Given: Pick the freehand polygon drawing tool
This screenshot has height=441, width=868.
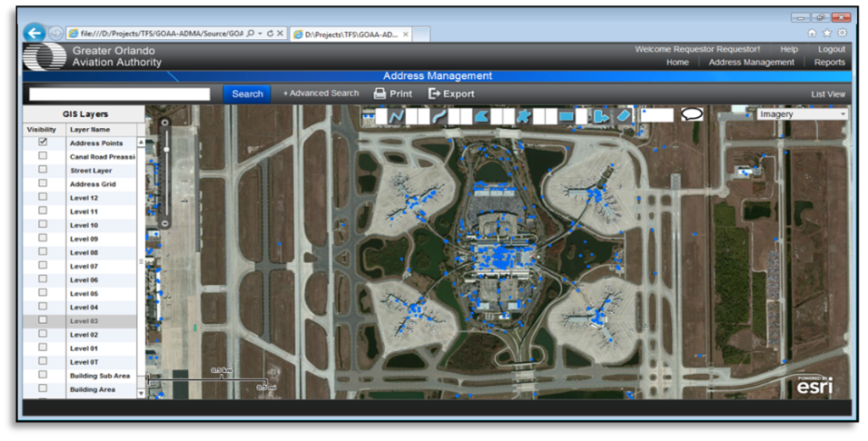Looking at the screenshot, I should tap(523, 116).
